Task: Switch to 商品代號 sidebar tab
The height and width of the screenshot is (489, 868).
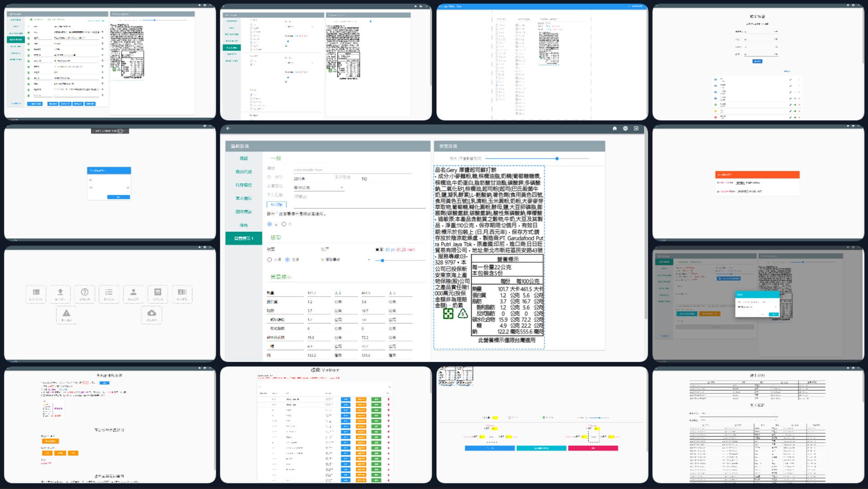Action: tap(244, 172)
